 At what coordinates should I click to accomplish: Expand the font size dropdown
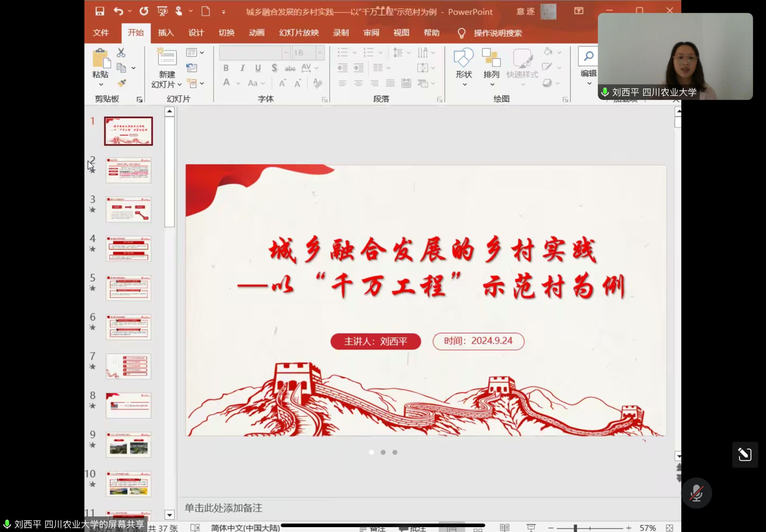click(320, 53)
